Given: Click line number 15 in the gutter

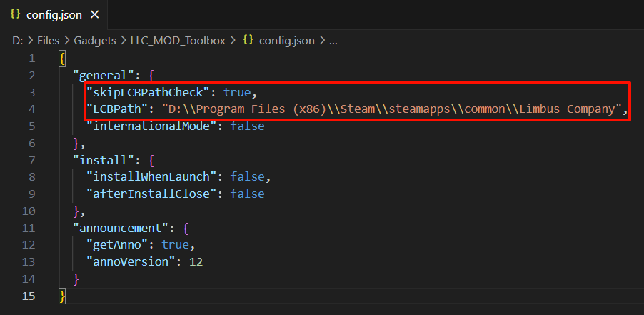Looking at the screenshot, I should pos(28,295).
